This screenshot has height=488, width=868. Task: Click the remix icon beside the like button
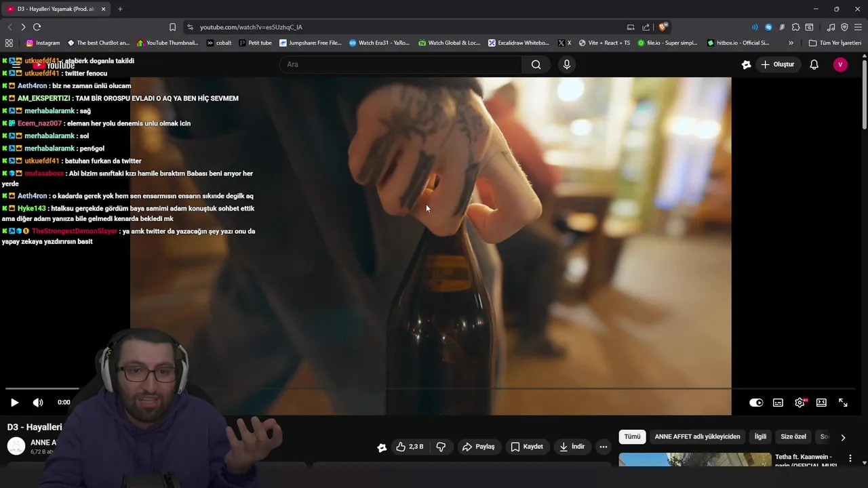382,447
